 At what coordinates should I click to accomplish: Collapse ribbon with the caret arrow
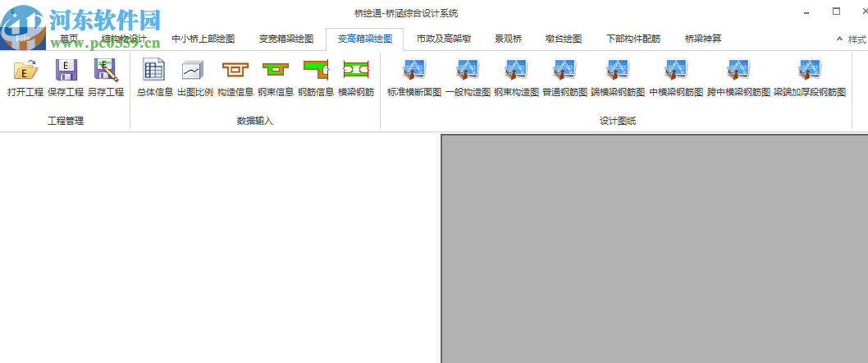tap(840, 39)
